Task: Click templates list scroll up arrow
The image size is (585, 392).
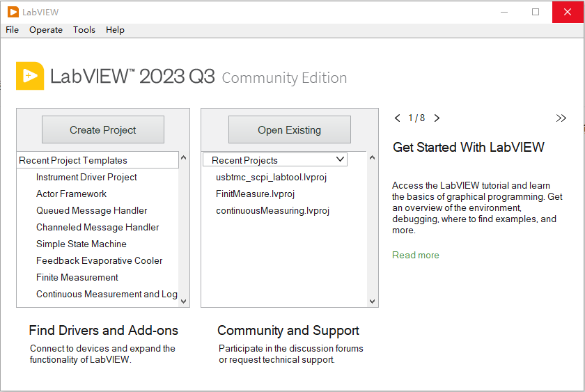Action: [184, 158]
